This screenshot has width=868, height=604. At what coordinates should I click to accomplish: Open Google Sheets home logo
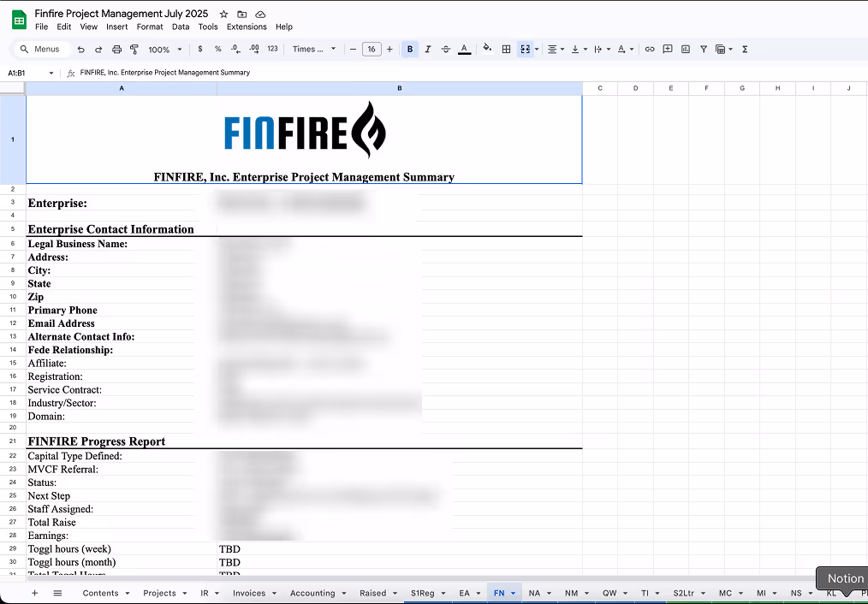click(20, 20)
